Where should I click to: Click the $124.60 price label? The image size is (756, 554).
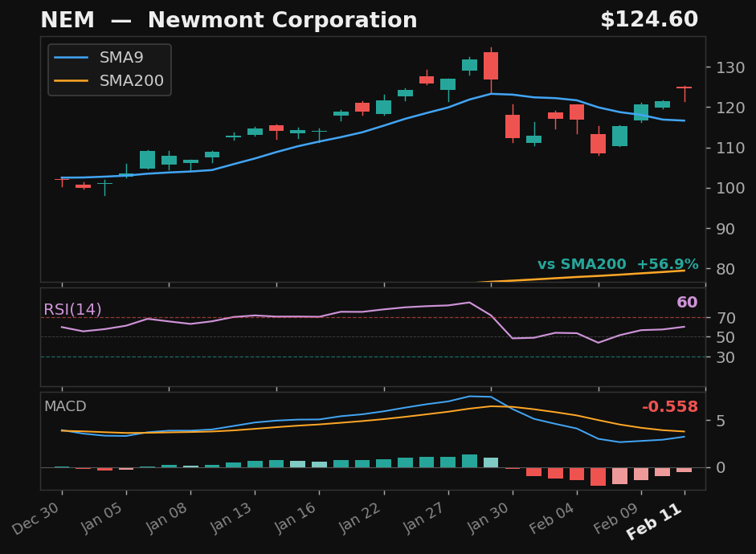tap(649, 20)
